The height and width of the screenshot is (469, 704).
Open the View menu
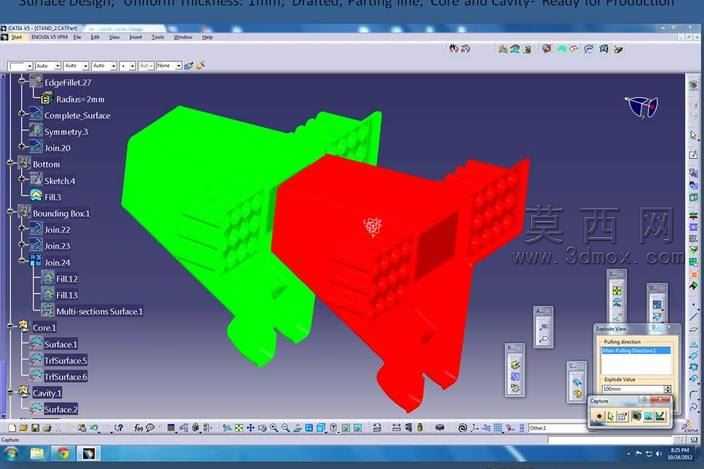tap(114, 37)
